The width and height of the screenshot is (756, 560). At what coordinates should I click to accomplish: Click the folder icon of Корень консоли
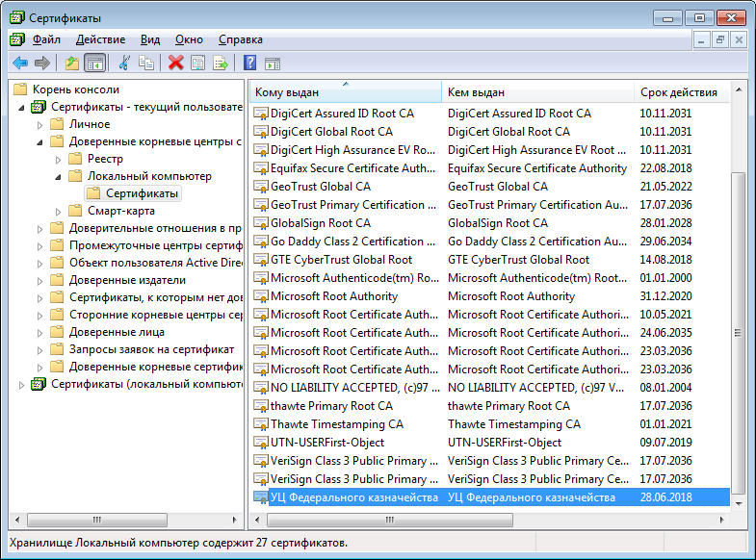click(x=20, y=89)
